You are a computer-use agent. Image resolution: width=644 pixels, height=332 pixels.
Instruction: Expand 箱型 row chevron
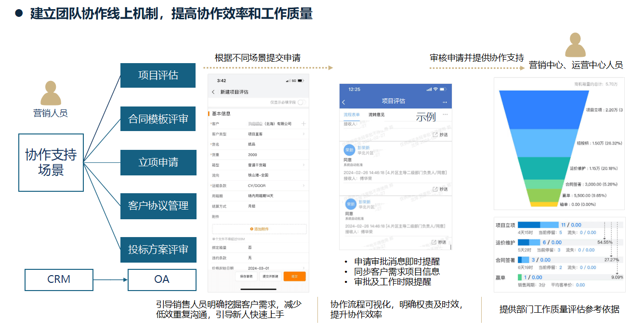(x=303, y=165)
